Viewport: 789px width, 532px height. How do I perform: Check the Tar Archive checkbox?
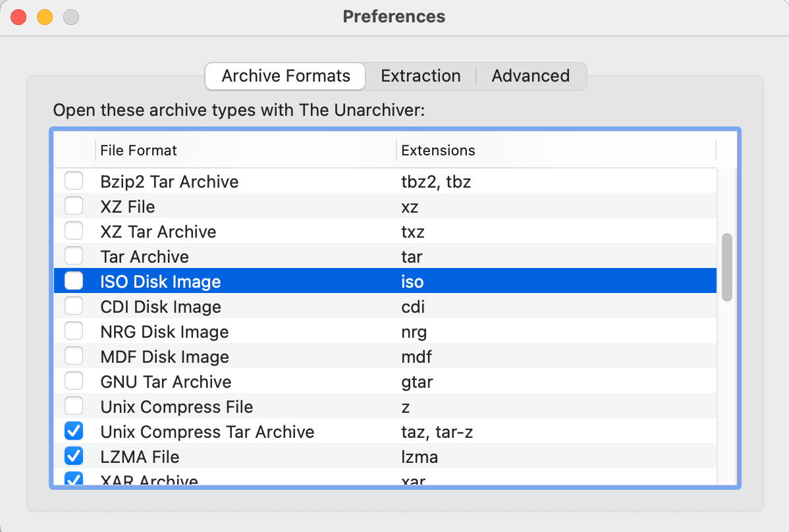point(74,255)
